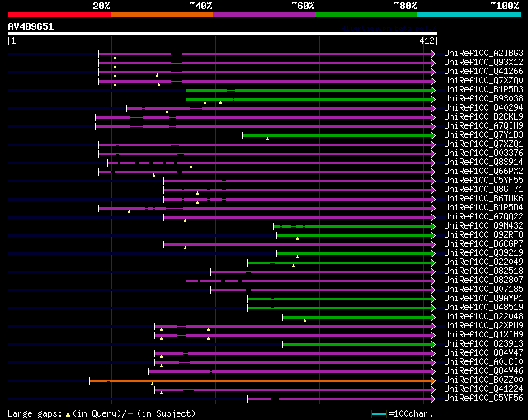Image resolution: width=528 pixels, height=420 pixels.
Task: Click the 'Large gaps:' legend text
Action: (x=35, y=413)
